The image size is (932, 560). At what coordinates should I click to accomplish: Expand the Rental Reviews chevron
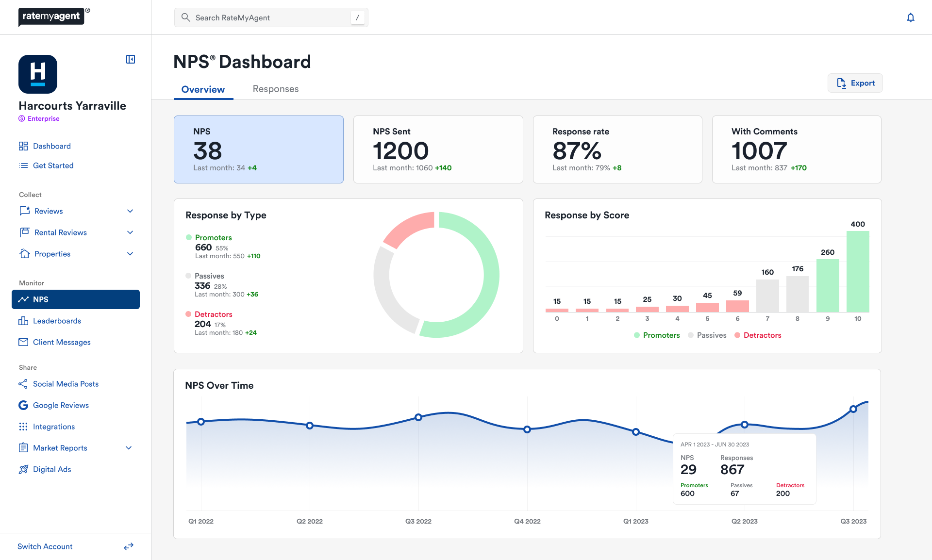point(130,232)
